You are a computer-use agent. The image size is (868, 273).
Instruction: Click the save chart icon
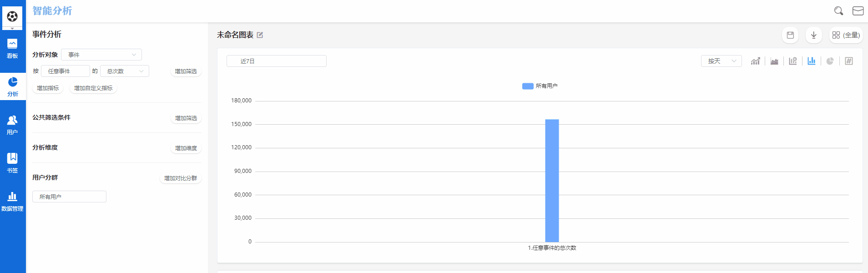coord(790,35)
